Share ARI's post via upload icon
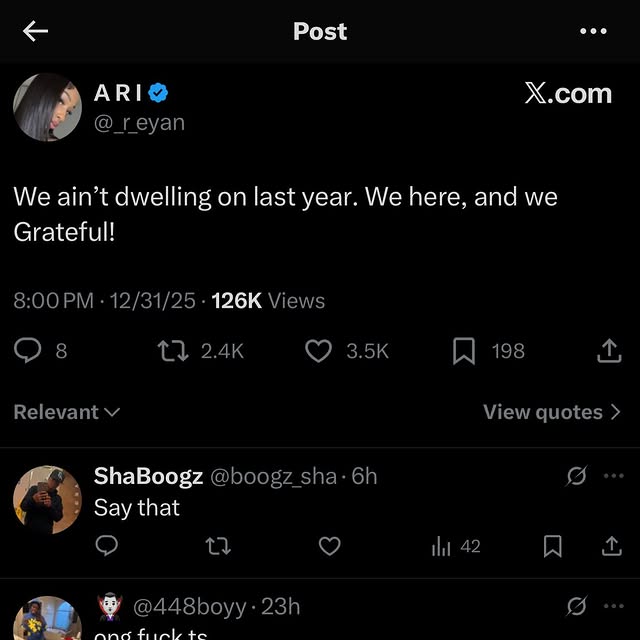The image size is (640, 640). [609, 351]
